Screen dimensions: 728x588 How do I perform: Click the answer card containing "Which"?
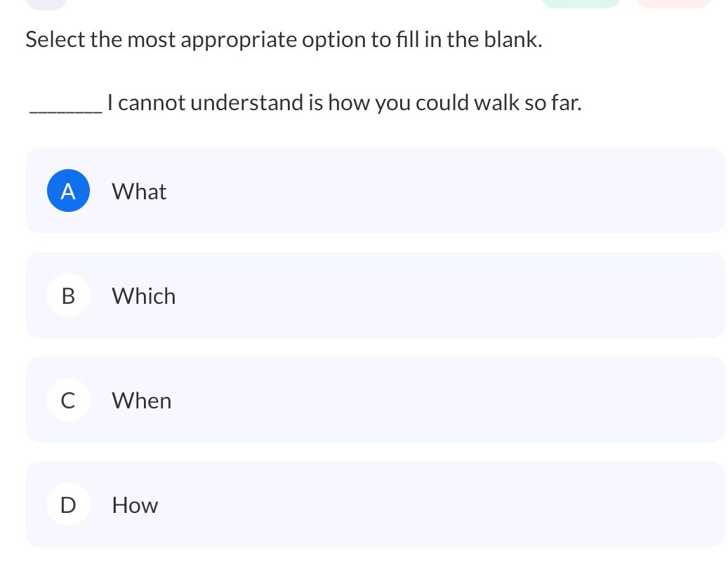point(376,295)
